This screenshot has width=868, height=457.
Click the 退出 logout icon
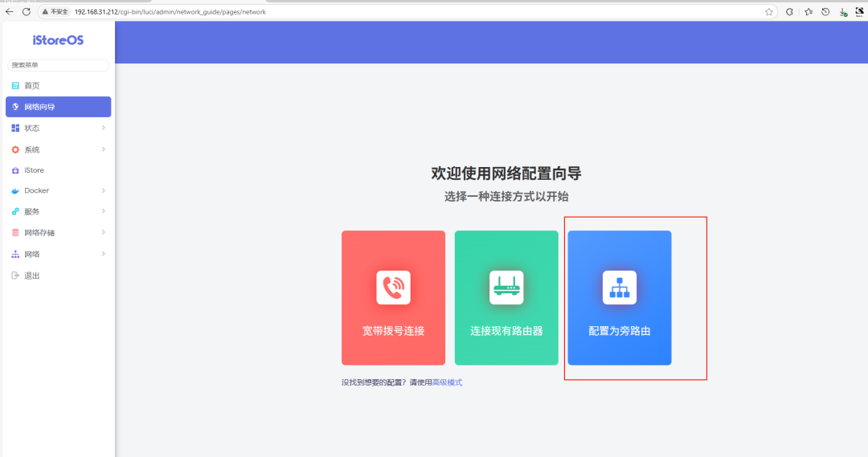15,275
